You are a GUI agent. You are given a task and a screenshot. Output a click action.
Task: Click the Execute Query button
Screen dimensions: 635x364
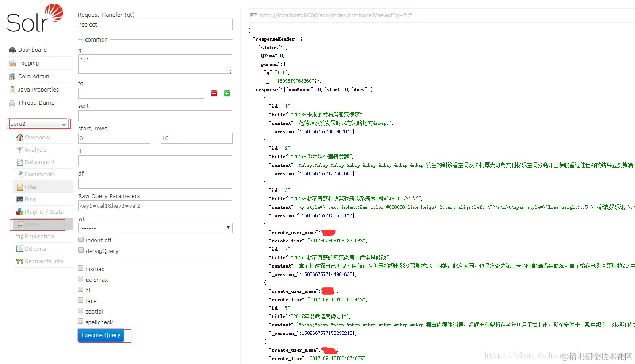[x=101, y=335]
